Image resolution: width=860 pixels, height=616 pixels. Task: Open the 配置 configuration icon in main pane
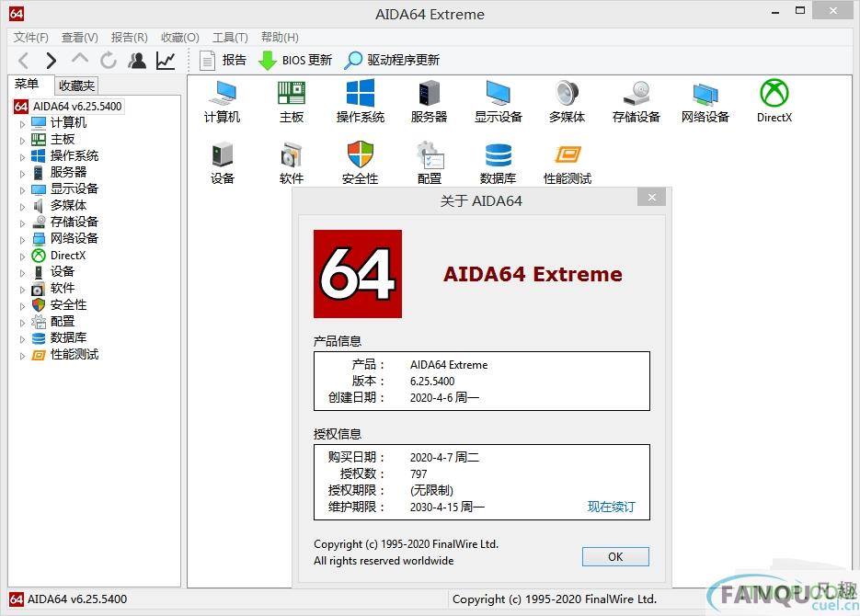(429, 163)
